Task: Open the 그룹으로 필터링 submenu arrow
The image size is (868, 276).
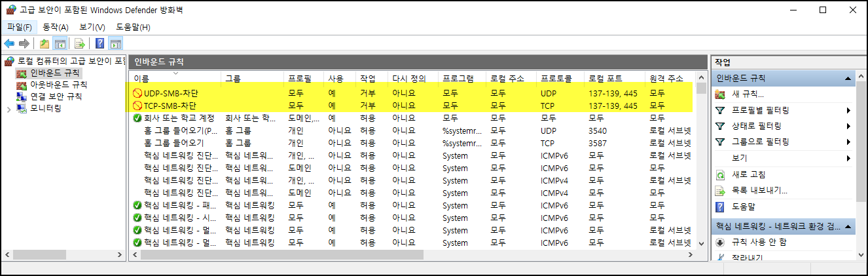Action: coord(848,142)
